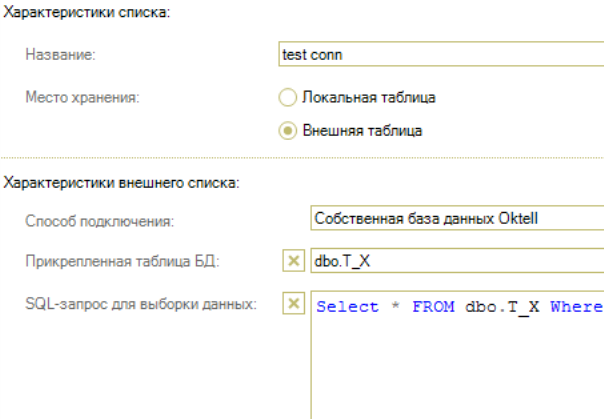Image resolution: width=604 pixels, height=419 pixels.
Task: Click the empty area in the SQL editor
Action: (457, 370)
